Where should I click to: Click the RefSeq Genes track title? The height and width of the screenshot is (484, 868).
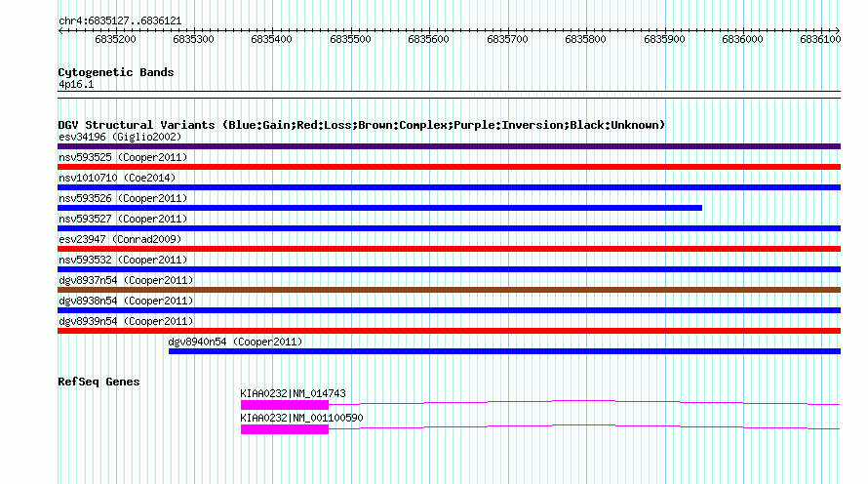pyautogui.click(x=99, y=382)
